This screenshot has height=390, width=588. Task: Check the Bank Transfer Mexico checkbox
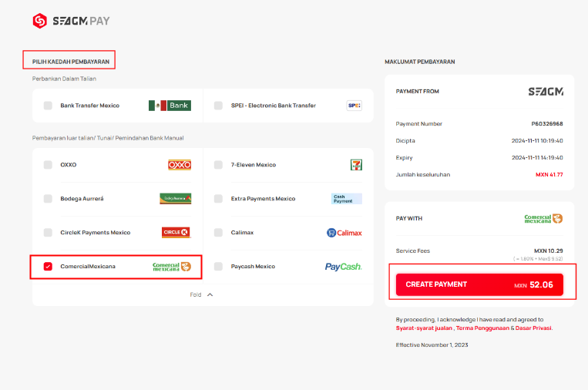(48, 106)
